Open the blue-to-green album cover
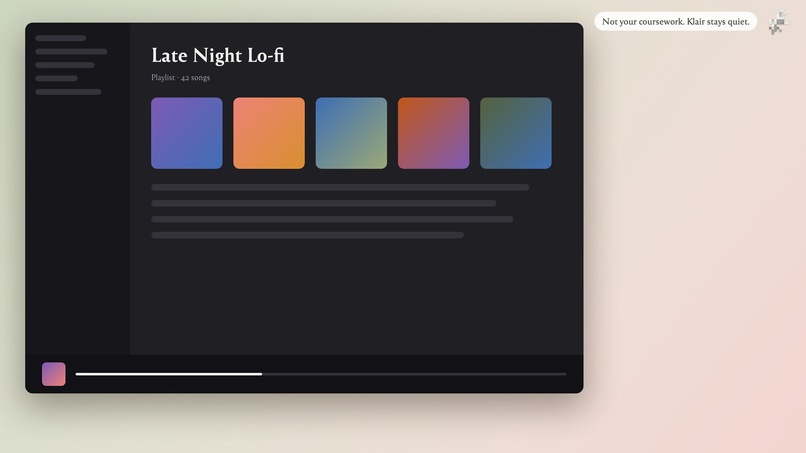 tap(351, 133)
